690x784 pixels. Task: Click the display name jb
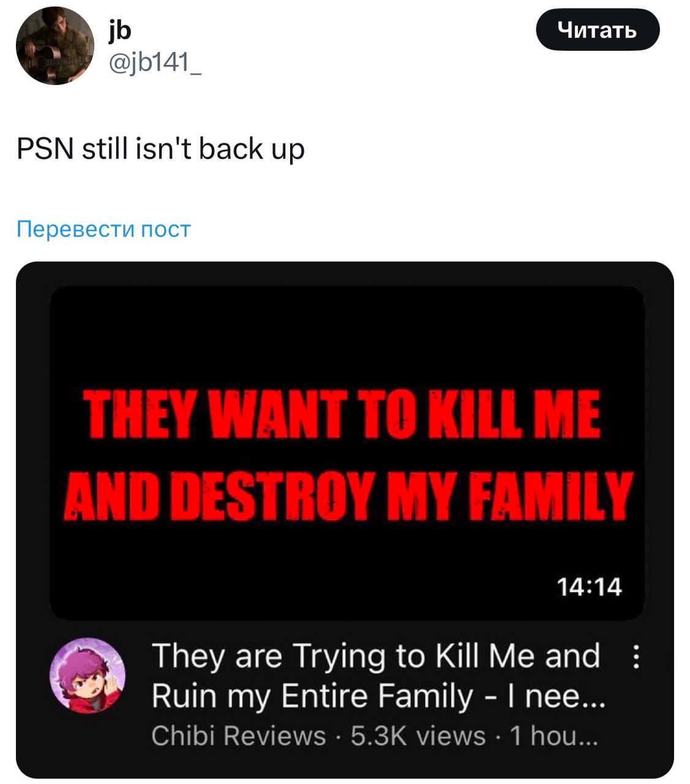pos(120,29)
